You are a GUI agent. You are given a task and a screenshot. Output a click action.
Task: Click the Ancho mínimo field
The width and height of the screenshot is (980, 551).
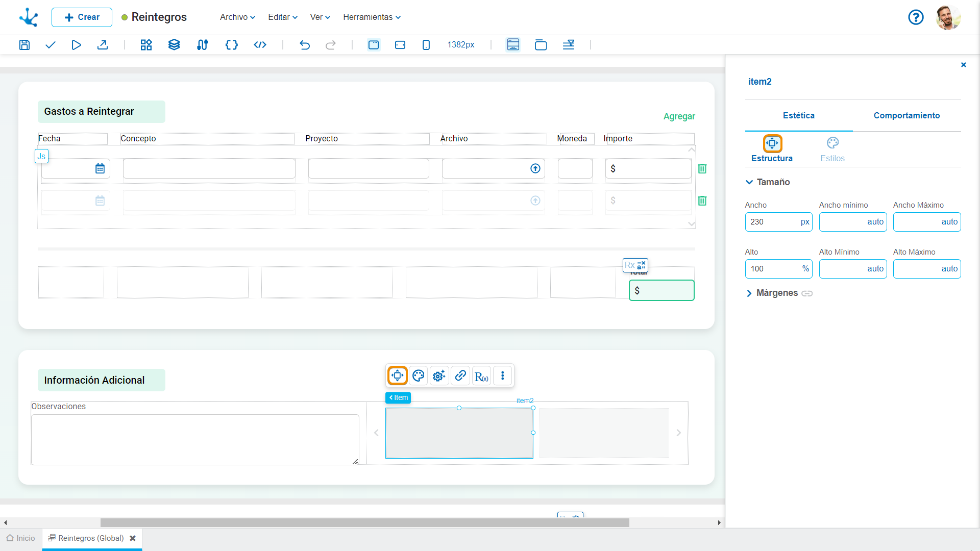[x=853, y=222]
